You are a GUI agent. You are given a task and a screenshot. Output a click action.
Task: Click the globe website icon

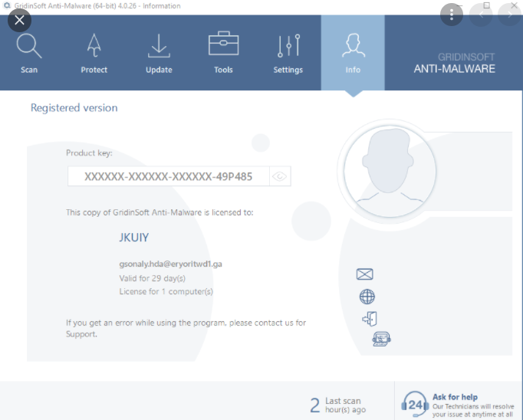(x=367, y=297)
